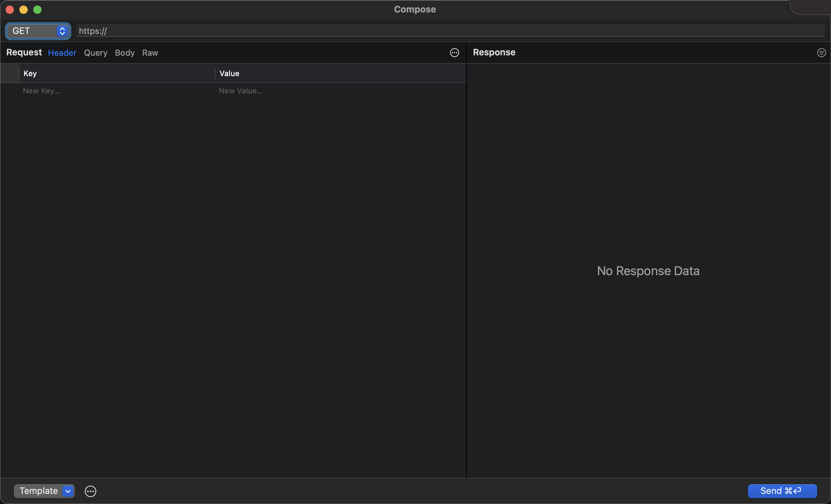This screenshot has width=831, height=504.
Task: Click the Template button
Action: 38,491
